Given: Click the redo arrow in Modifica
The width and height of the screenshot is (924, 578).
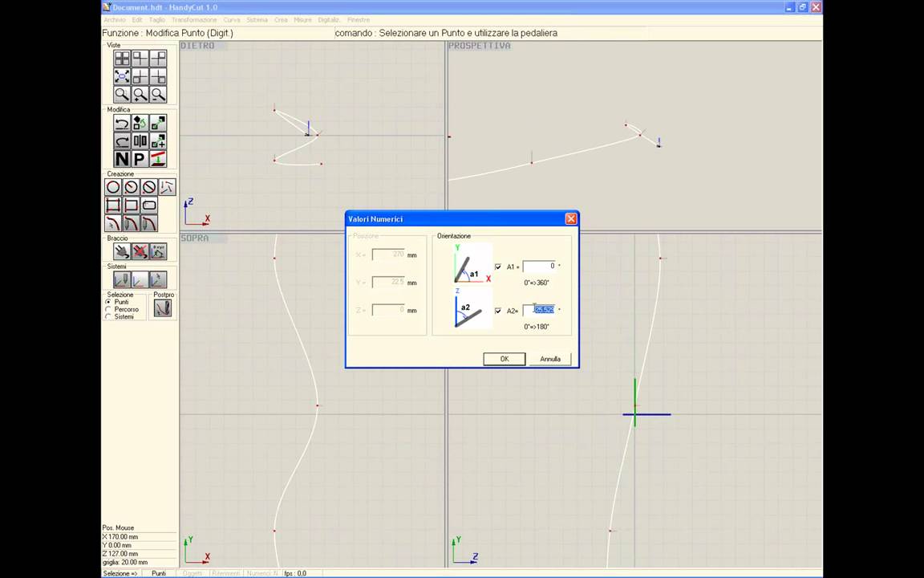Looking at the screenshot, I should [122, 141].
